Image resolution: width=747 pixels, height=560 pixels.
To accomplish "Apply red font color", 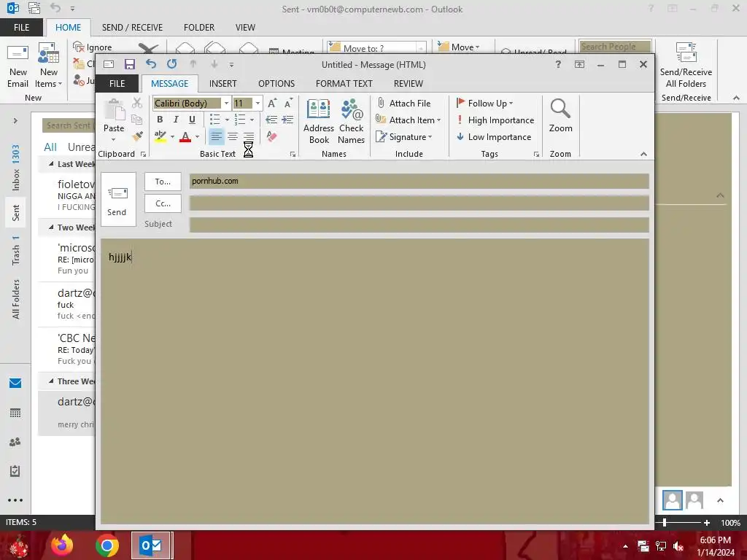I will [x=186, y=136].
